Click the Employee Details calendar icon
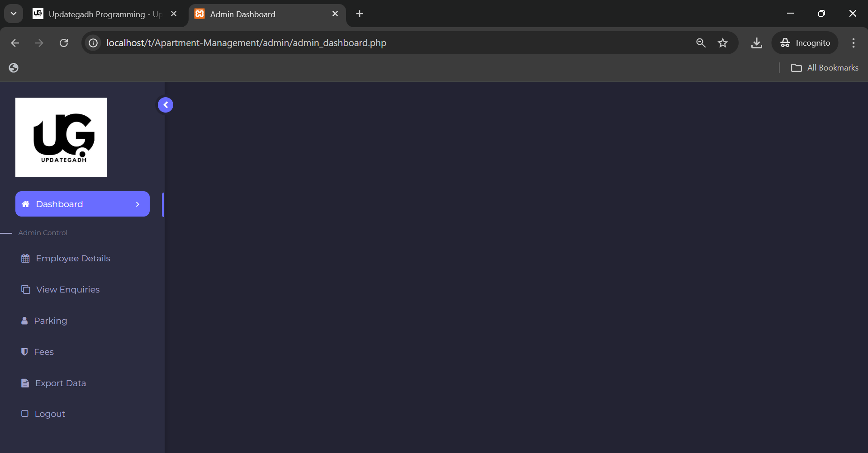Screen dimensions: 868x453 click(25, 258)
